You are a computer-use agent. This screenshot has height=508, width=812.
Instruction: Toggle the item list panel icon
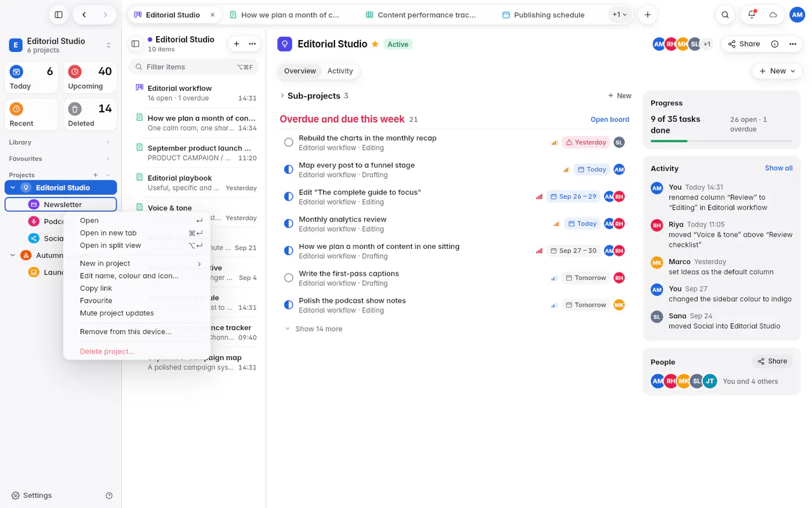(135, 44)
